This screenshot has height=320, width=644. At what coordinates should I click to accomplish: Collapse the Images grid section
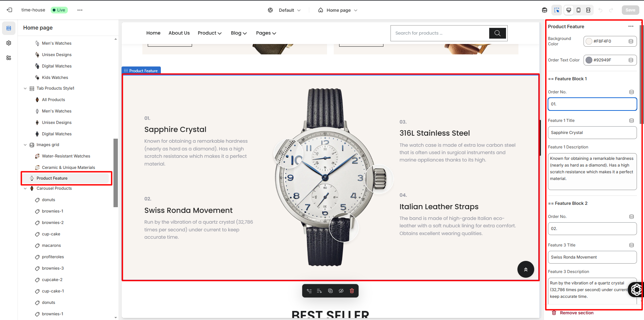(x=25, y=145)
